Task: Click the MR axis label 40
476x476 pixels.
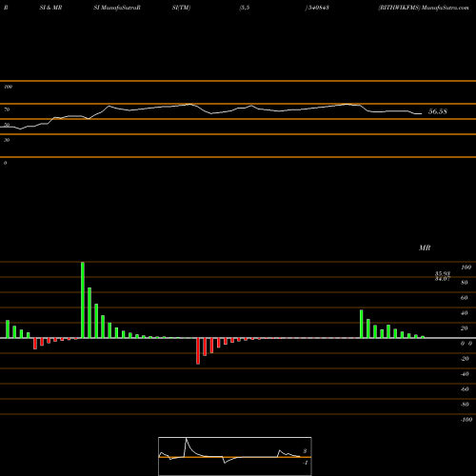Action: (x=465, y=313)
